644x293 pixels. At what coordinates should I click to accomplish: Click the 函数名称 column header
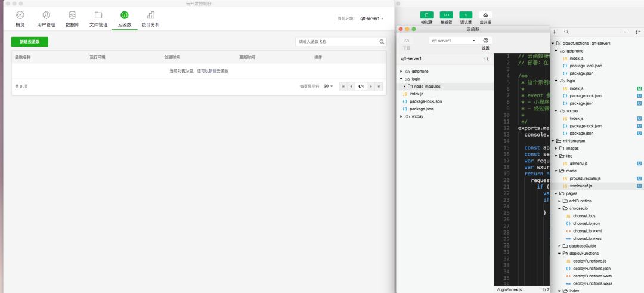point(23,57)
